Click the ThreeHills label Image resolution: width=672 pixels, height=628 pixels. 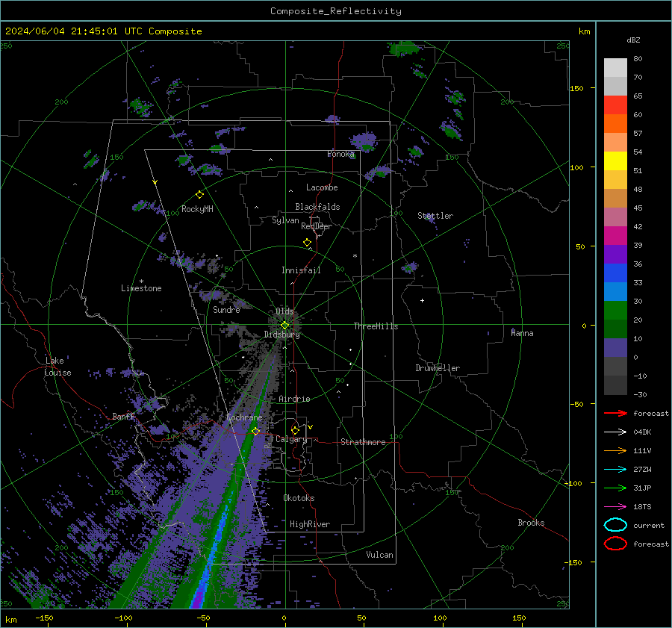point(376,326)
